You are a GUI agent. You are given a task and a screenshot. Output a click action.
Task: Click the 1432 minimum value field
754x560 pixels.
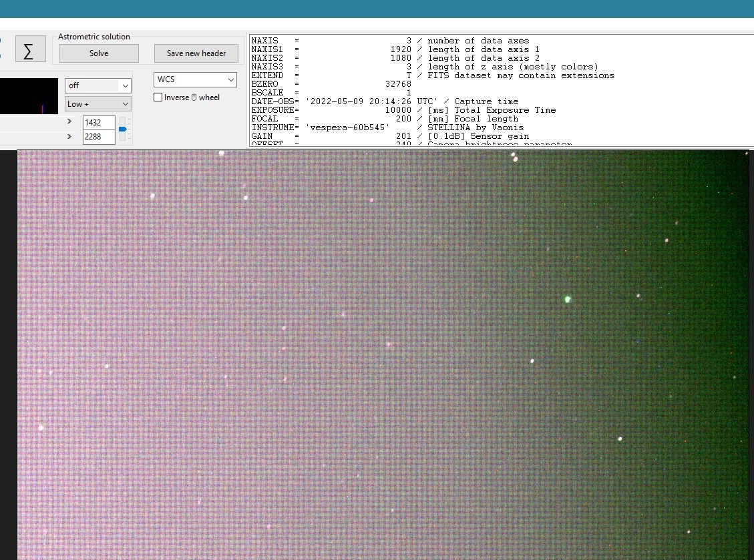coord(99,123)
